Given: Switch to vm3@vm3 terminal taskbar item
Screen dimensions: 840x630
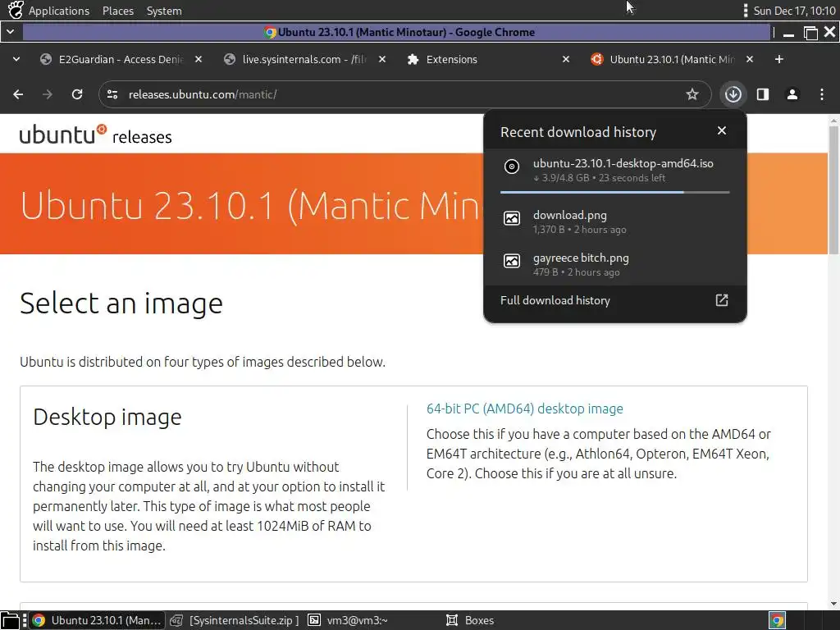Looking at the screenshot, I should coord(348,620).
